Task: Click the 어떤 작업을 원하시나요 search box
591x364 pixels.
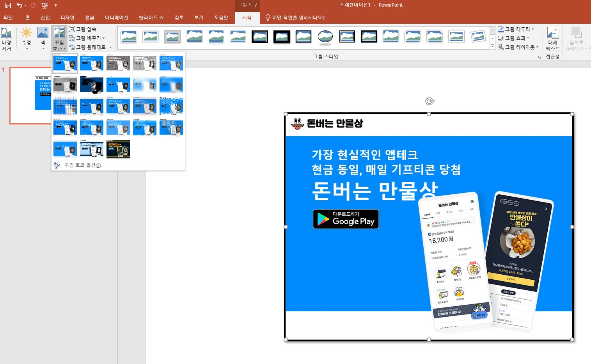Action: pyautogui.click(x=295, y=18)
